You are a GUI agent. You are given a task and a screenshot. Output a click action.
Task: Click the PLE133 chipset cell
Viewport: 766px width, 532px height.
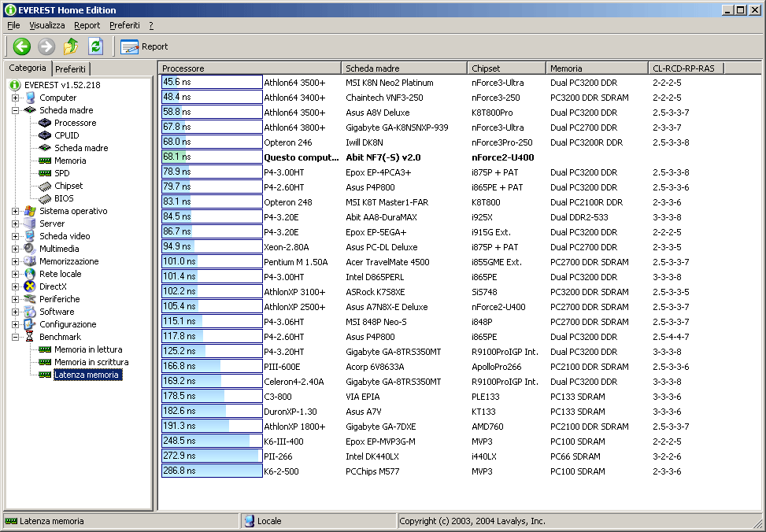click(486, 397)
